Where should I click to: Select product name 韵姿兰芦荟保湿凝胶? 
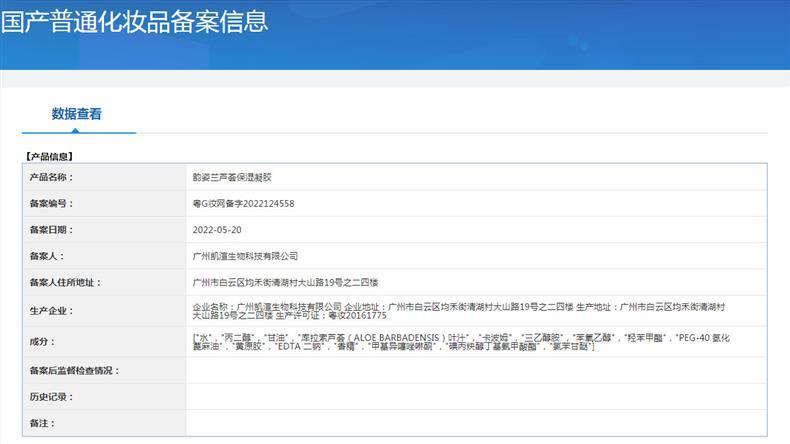232,177
